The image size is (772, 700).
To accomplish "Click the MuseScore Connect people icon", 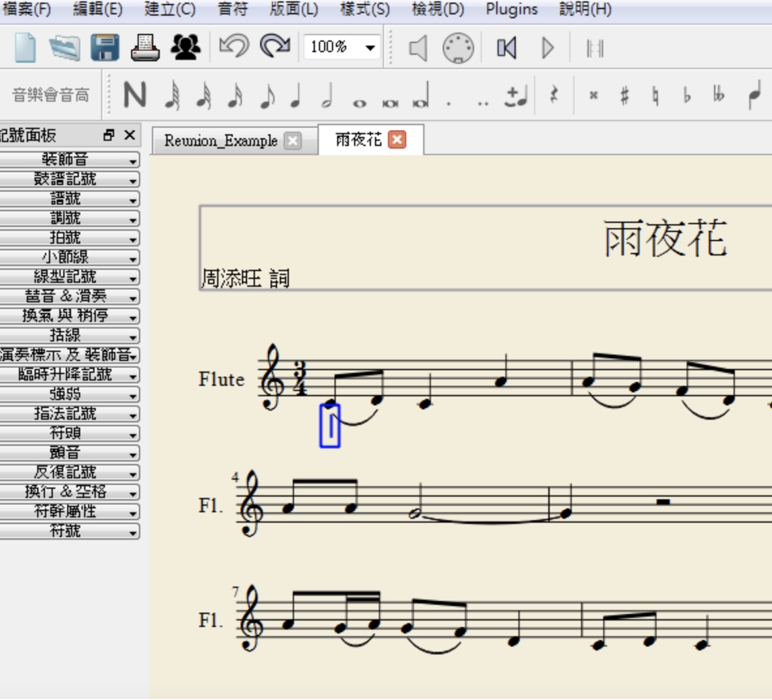I will pos(186,48).
